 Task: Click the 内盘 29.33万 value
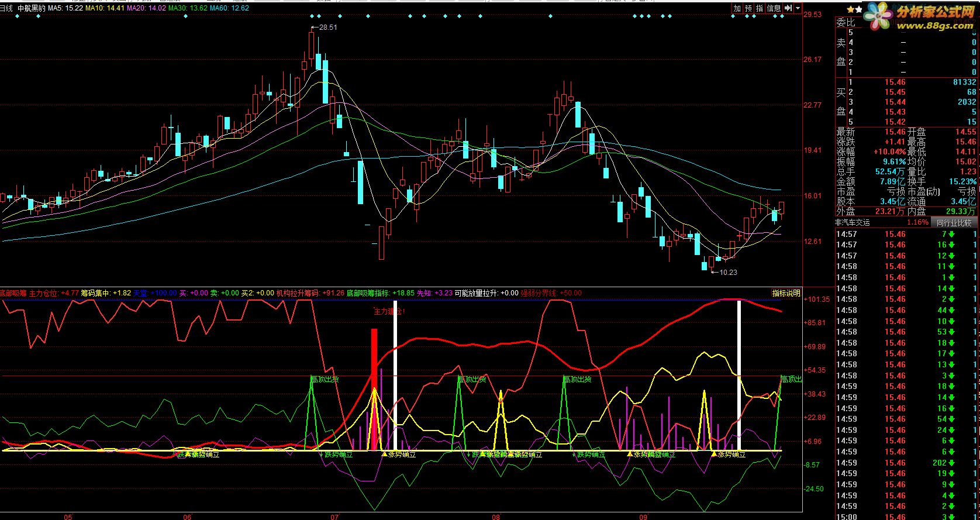coord(961,212)
